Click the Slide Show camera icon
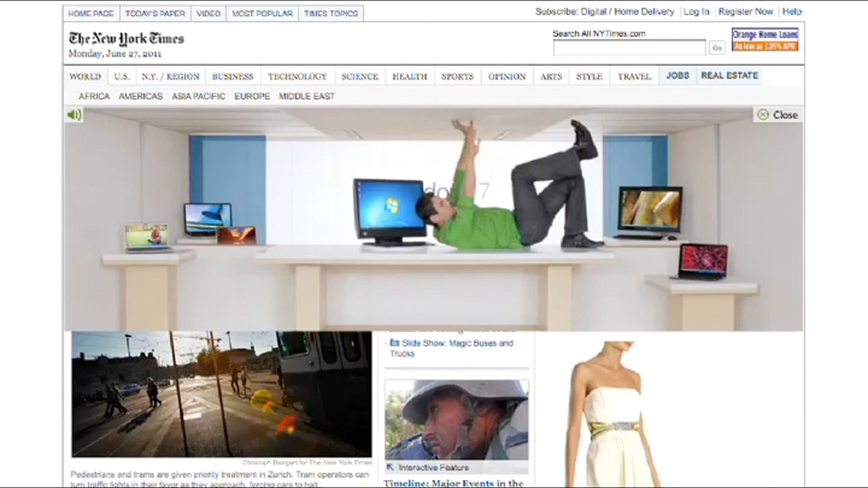868x488 pixels. tap(394, 343)
